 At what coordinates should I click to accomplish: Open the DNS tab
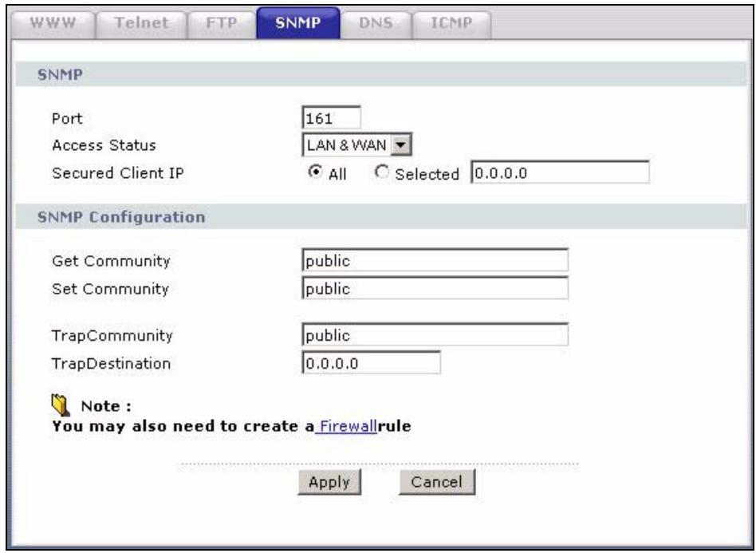coord(376,23)
